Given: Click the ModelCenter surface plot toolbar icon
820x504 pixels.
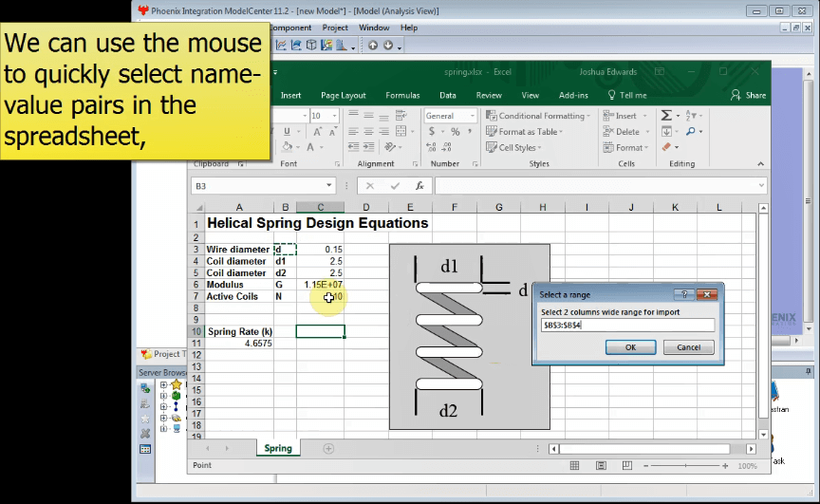Looking at the screenshot, I should click(296, 46).
